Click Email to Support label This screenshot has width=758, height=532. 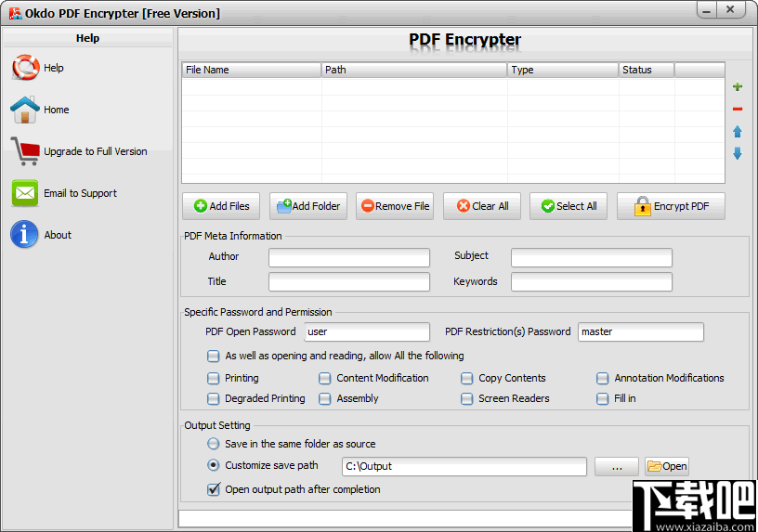point(80,193)
